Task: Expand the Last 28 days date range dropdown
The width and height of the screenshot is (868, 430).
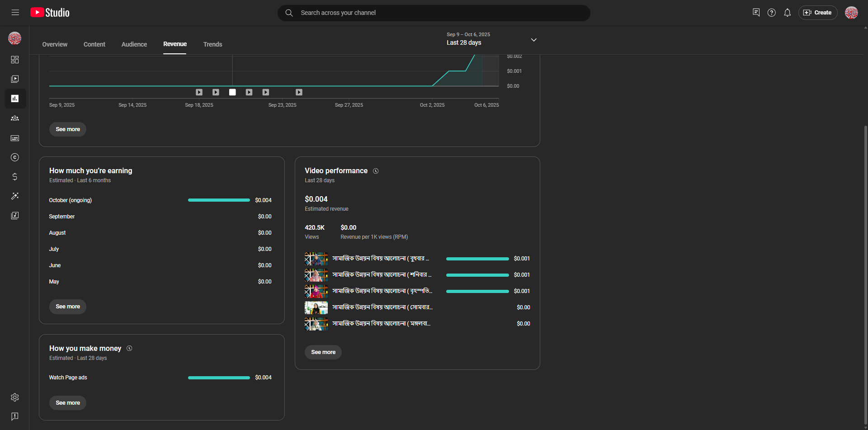Action: 533,40
